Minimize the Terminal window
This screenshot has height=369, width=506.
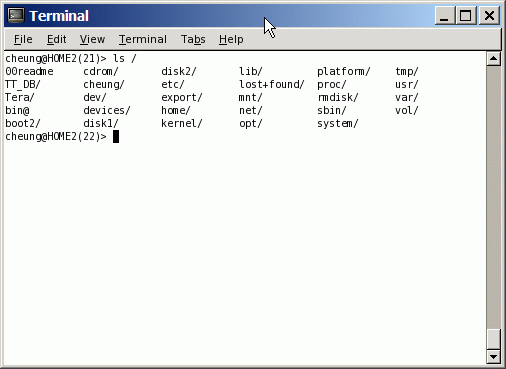(x=444, y=15)
